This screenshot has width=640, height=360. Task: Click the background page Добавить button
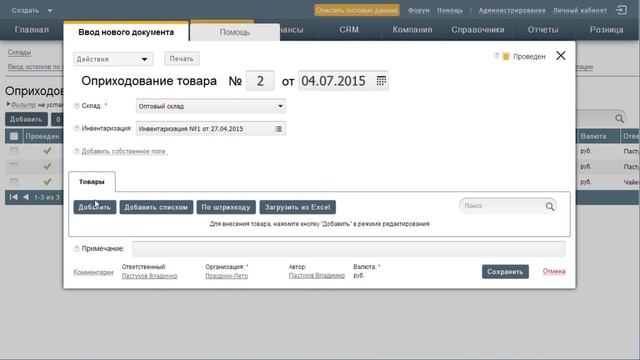pos(26,119)
